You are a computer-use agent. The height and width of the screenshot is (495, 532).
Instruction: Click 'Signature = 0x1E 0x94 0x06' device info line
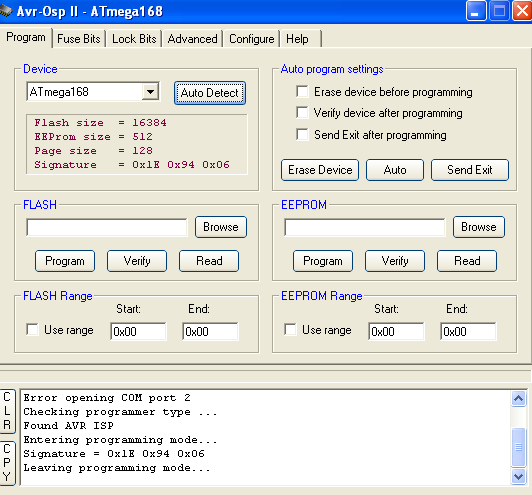click(x=132, y=165)
